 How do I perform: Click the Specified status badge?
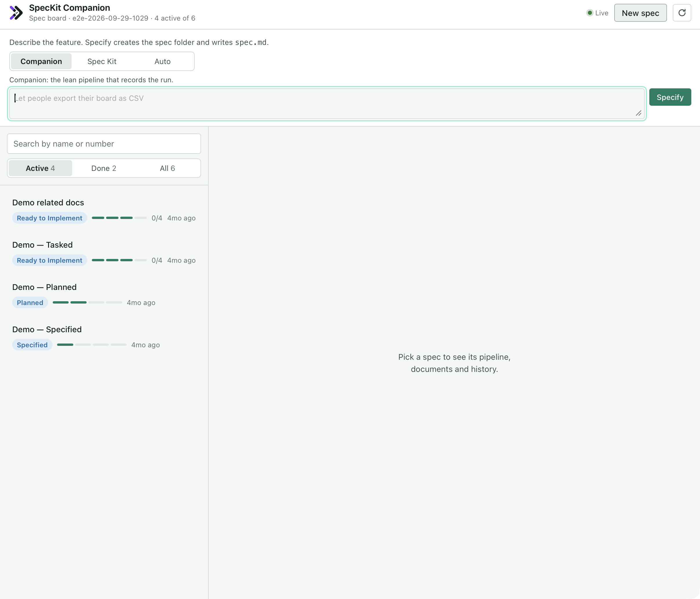[x=32, y=345]
